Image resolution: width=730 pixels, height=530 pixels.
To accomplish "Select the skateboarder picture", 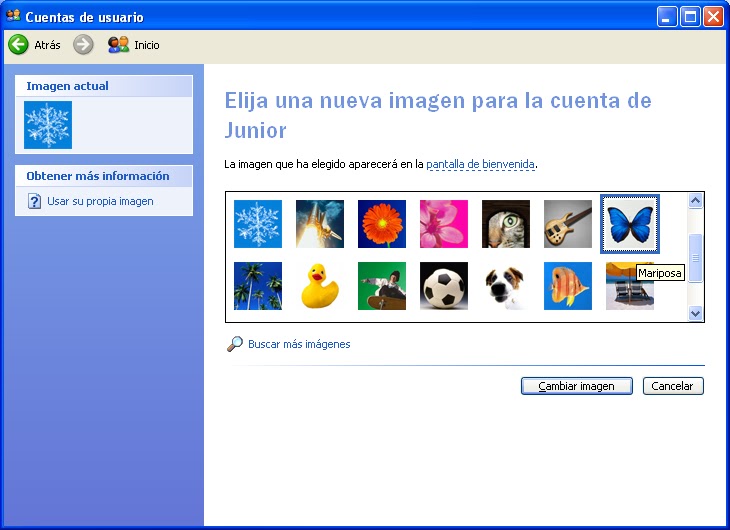I will 381,286.
